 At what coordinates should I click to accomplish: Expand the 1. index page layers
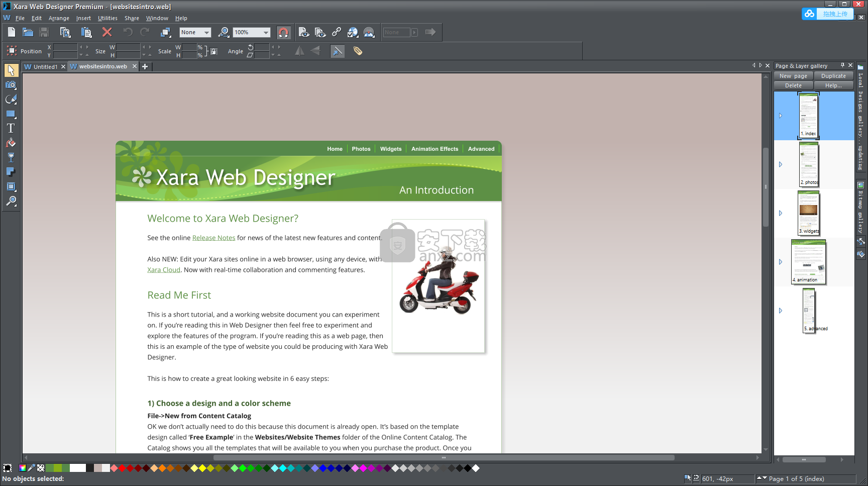click(x=780, y=116)
